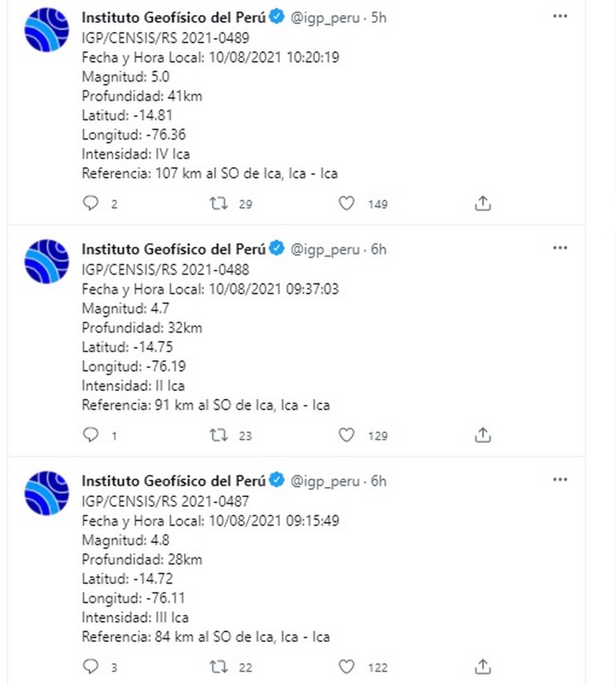
Task: Open more options on the RS 2021-0488 tweet
Action: 560,248
